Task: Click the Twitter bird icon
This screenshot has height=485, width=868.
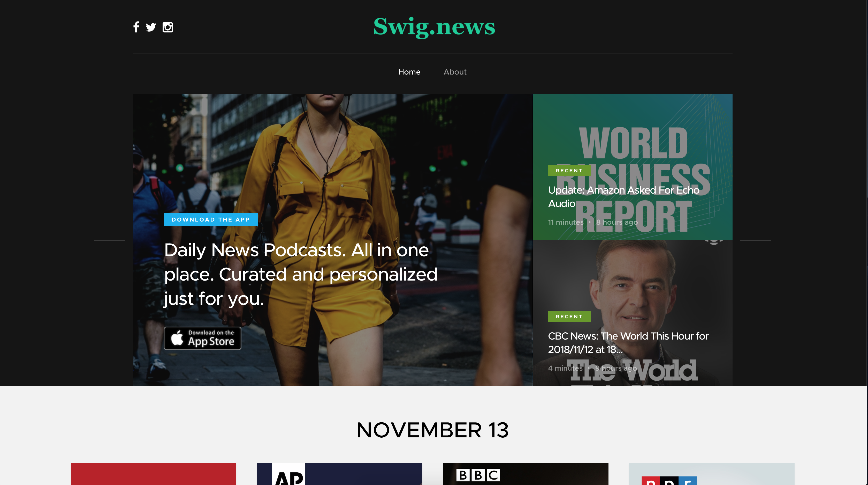Action: pyautogui.click(x=151, y=28)
